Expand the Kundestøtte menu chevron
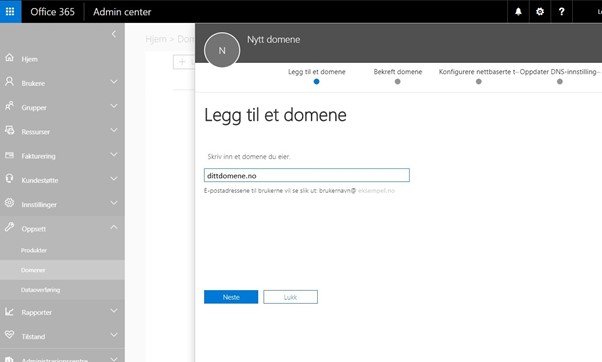 tap(114, 179)
